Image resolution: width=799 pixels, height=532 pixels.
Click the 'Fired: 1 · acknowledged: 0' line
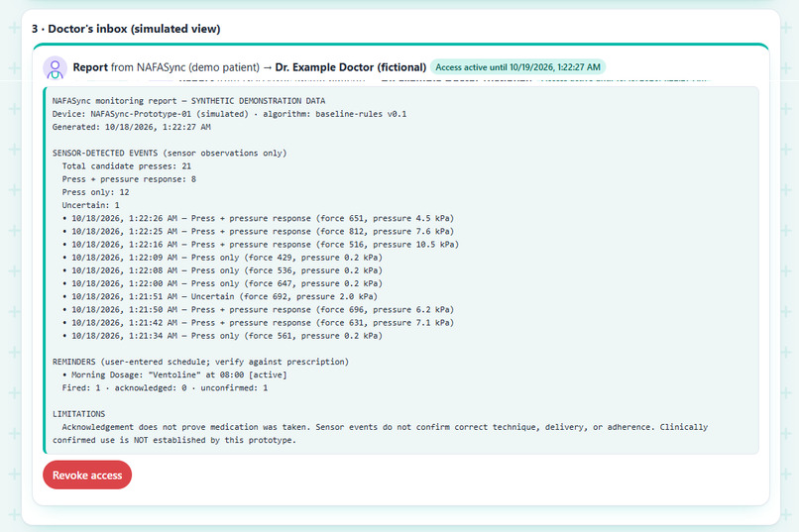[165, 388]
